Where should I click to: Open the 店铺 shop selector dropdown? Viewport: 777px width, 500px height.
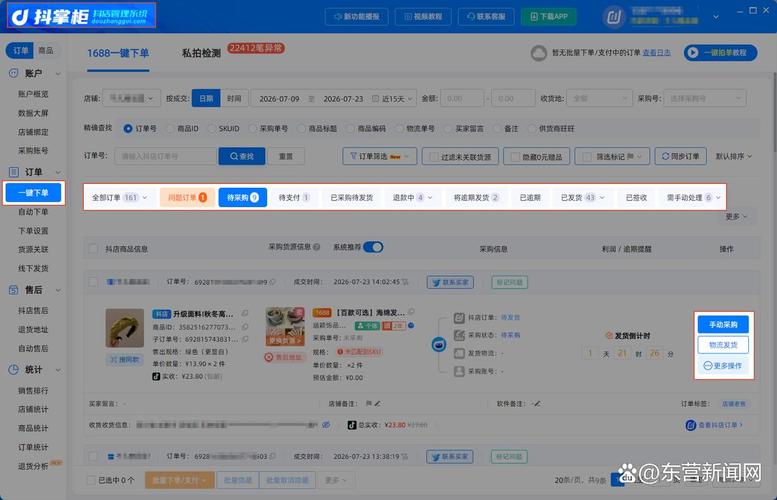pyautogui.click(x=131, y=98)
